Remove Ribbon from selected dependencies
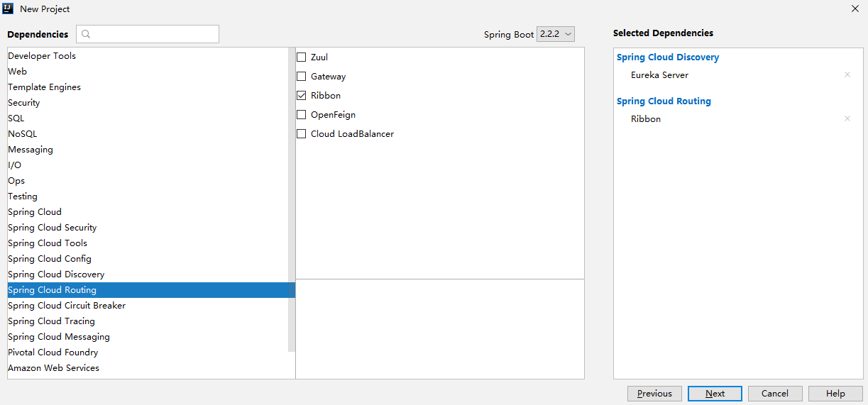This screenshot has width=868, height=405. [x=847, y=118]
